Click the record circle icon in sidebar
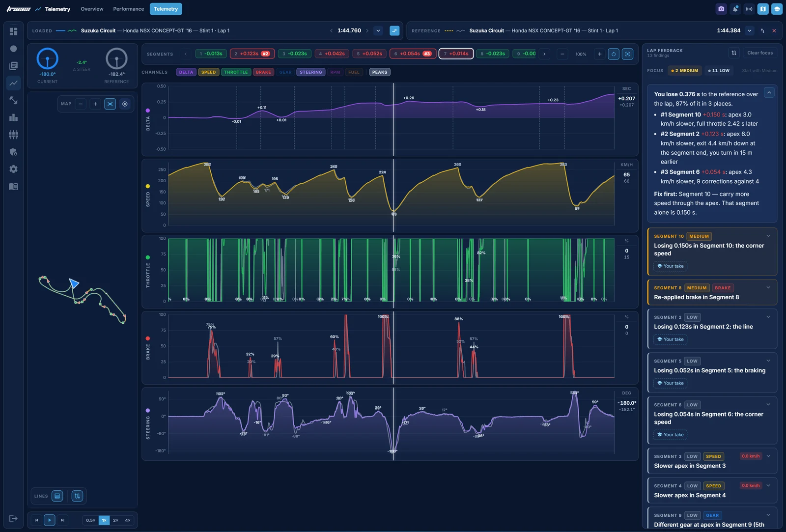This screenshot has height=532, width=786. [13, 49]
